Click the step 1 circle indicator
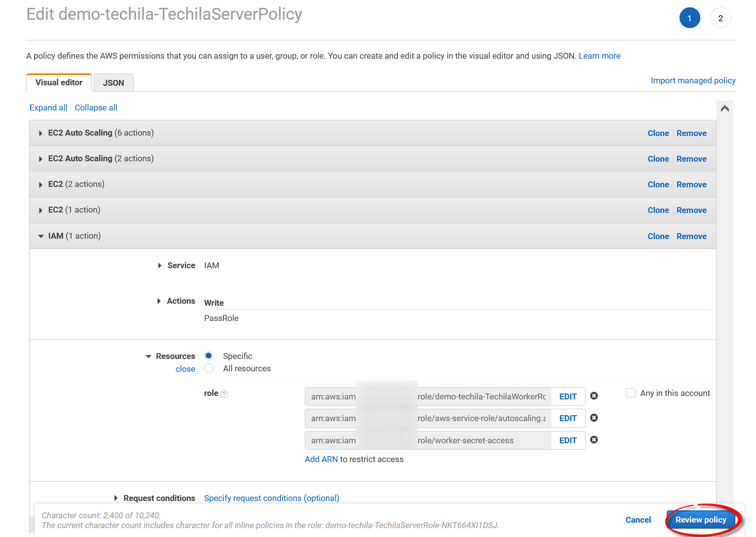This screenshot has width=756, height=537. coord(689,18)
